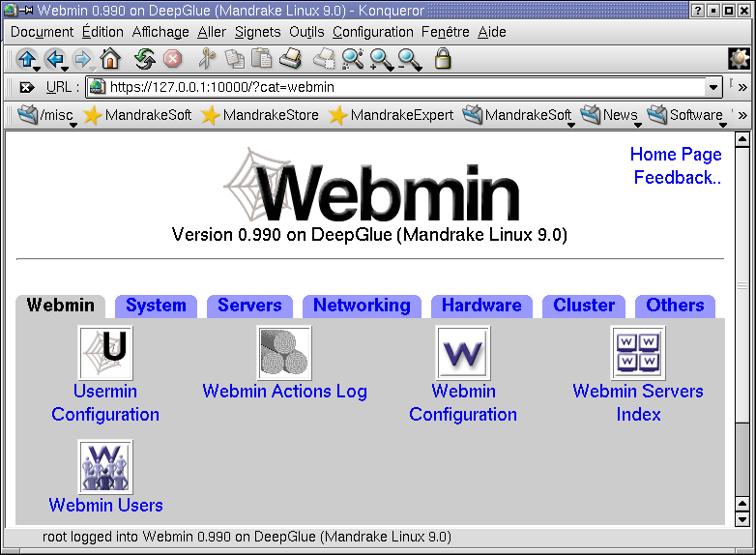
Task: Zoom in with the magnifier plus icon
Action: coord(381,59)
